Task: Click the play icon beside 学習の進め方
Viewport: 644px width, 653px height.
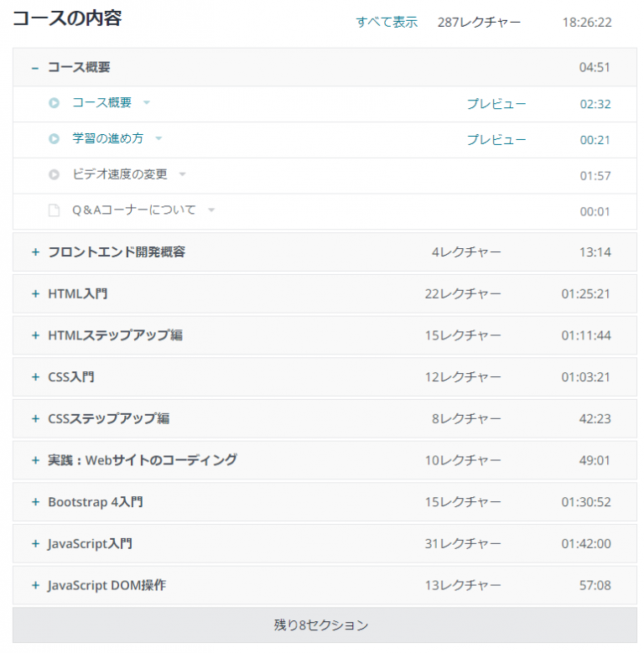Action: (55, 139)
